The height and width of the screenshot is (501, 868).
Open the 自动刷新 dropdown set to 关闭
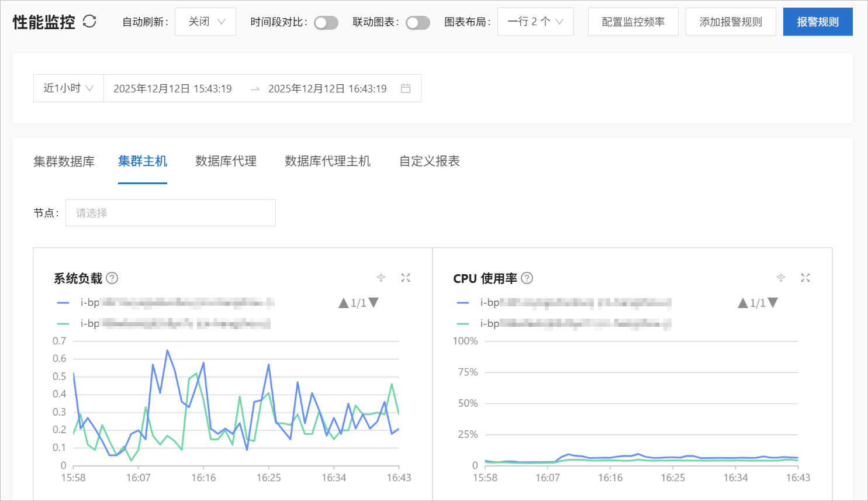[x=205, y=22]
